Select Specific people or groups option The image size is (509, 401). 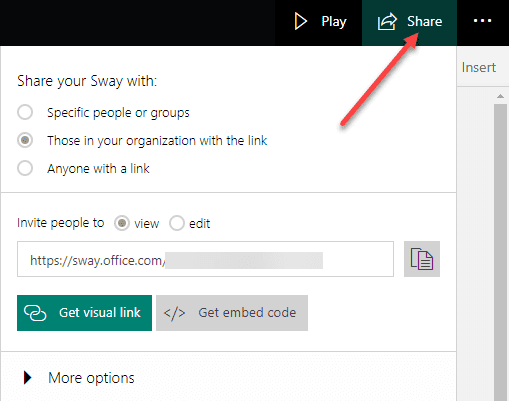25,112
